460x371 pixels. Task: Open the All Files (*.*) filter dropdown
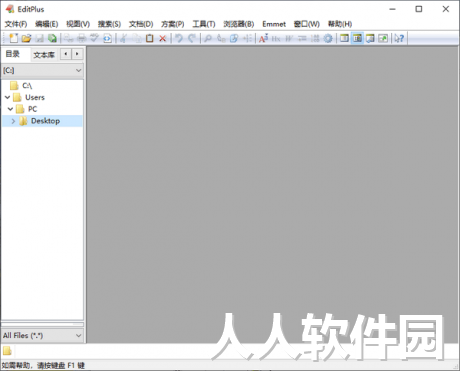point(42,335)
